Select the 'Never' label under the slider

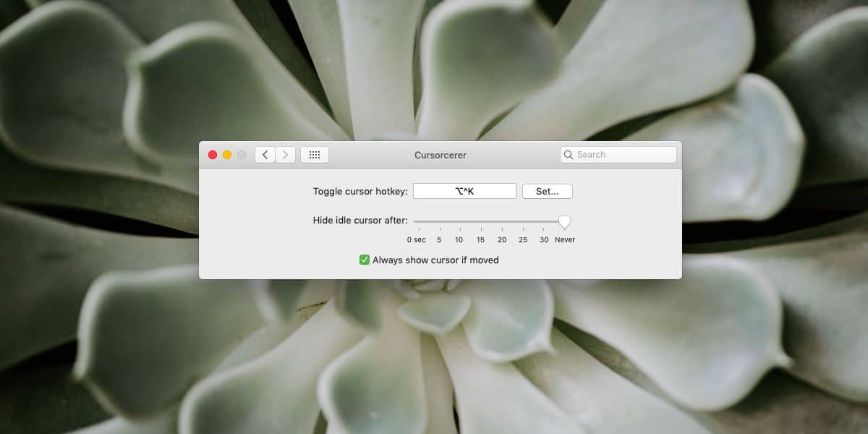(564, 239)
